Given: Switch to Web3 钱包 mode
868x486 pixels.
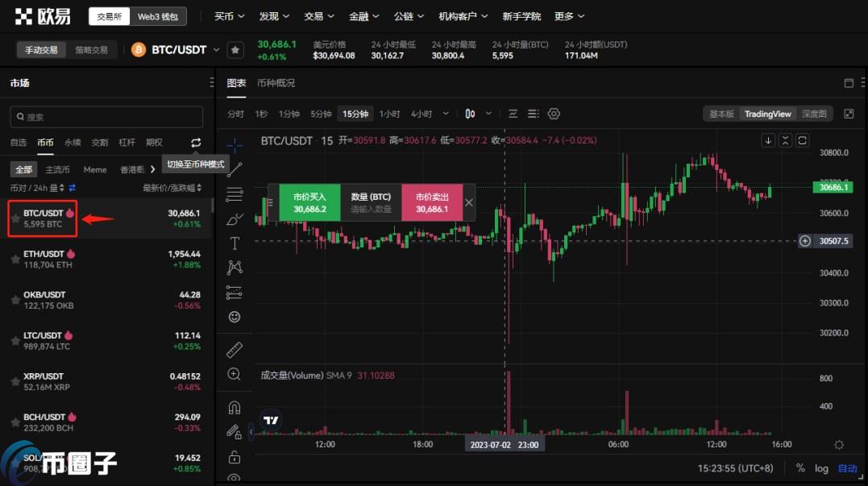Looking at the screenshot, I should click(158, 17).
